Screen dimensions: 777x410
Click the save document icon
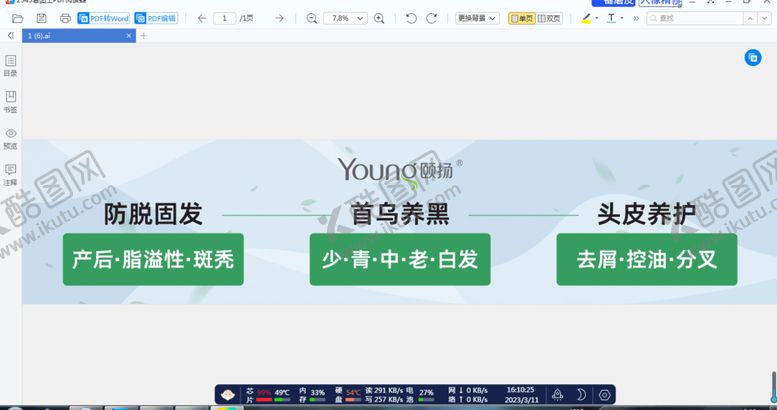[x=42, y=18]
